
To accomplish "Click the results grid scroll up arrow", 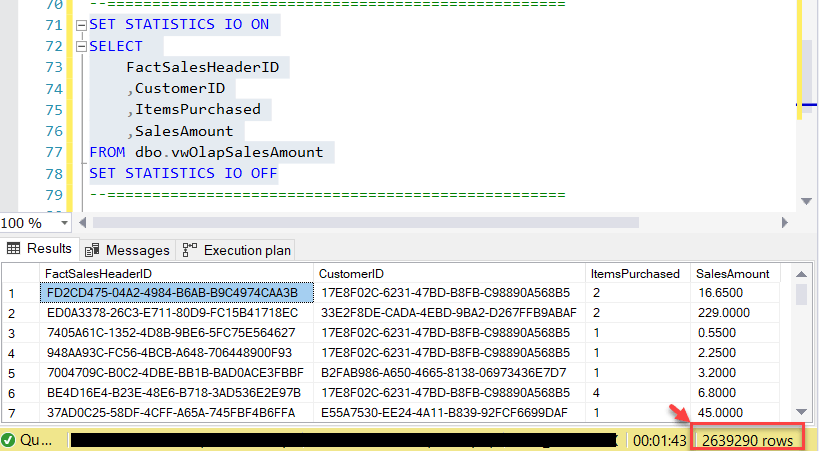I will tap(801, 274).
